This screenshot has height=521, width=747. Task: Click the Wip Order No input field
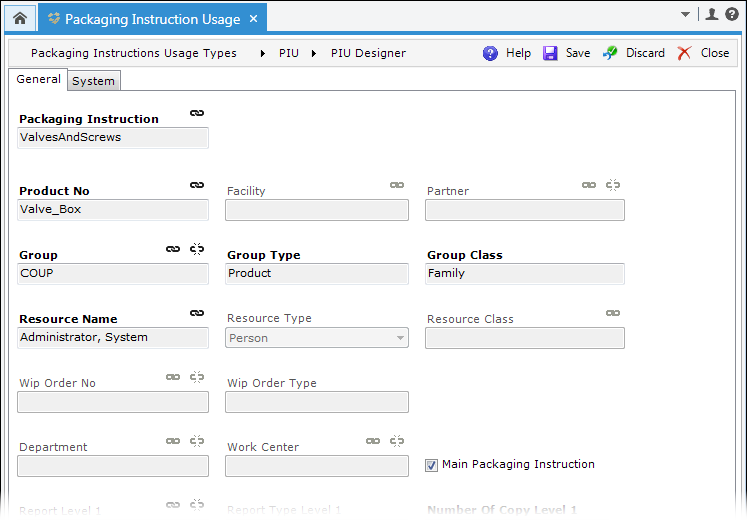point(113,402)
